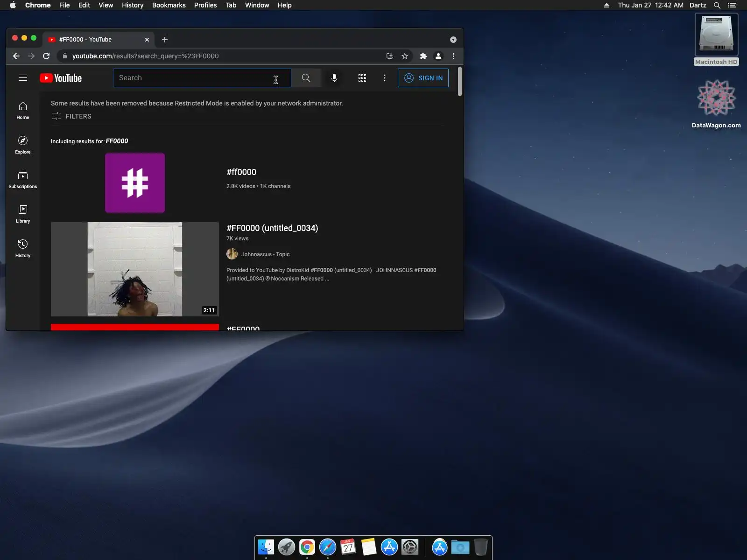The image size is (747, 560).
Task: Open Launchpad from the Dock
Action: (287, 547)
